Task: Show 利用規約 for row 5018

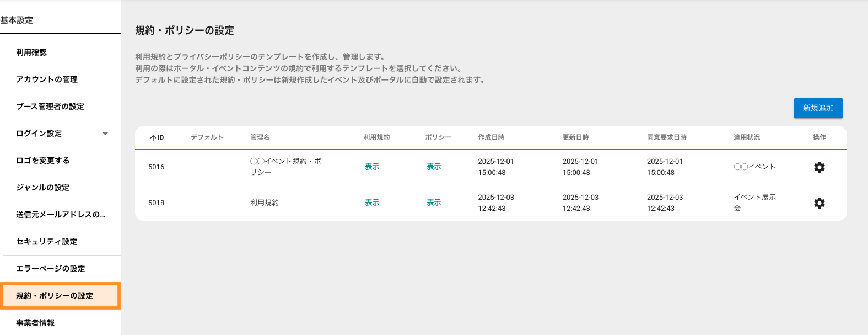Action: (372, 203)
